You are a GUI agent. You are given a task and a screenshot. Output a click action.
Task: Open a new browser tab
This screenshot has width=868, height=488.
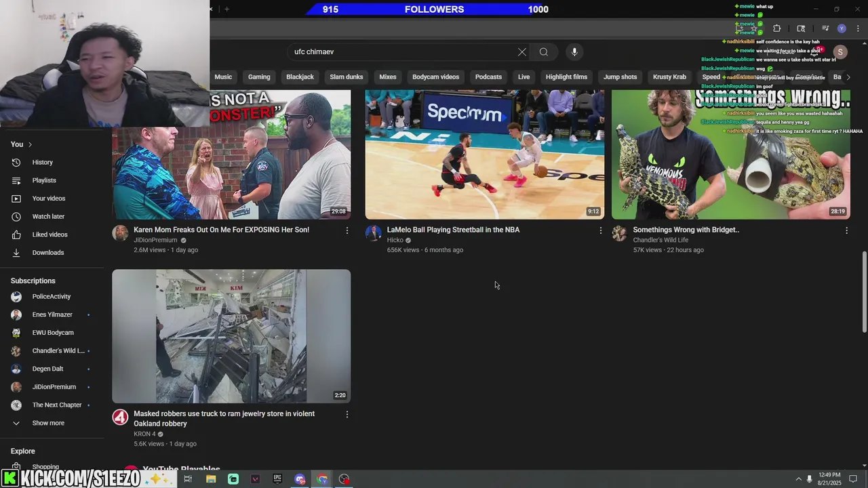coord(226,9)
